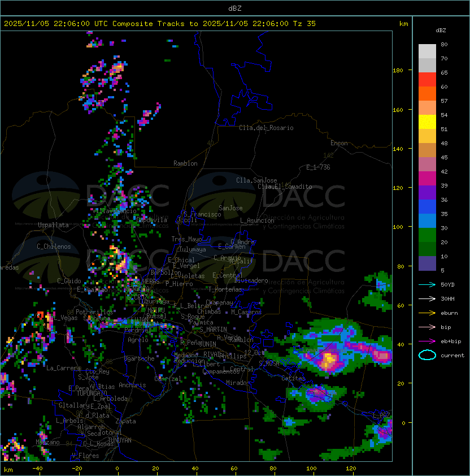Viewport: 470px width, 476px height.
Task: Pick the purple 36–39 dBZ swatch
Action: coord(427,193)
